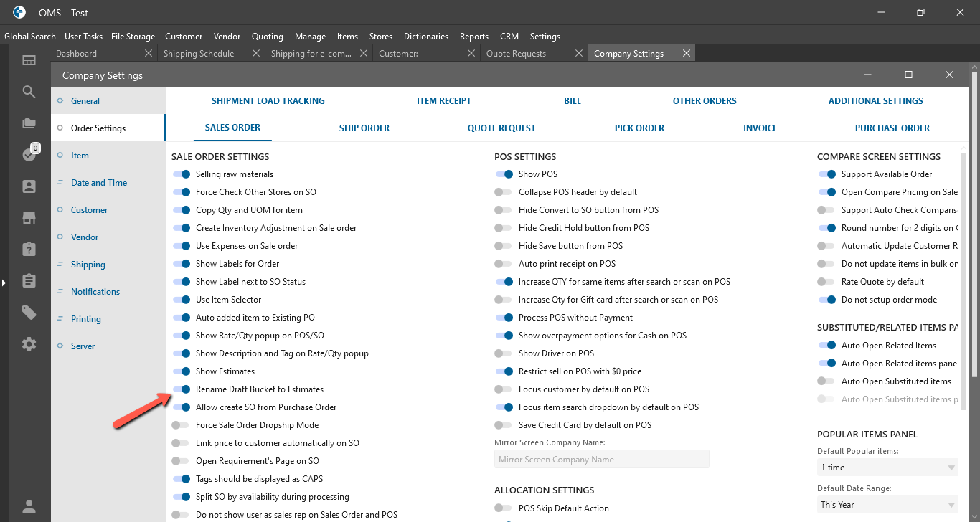
Task: Expand the Default Date Range dropdown
Action: click(887, 505)
